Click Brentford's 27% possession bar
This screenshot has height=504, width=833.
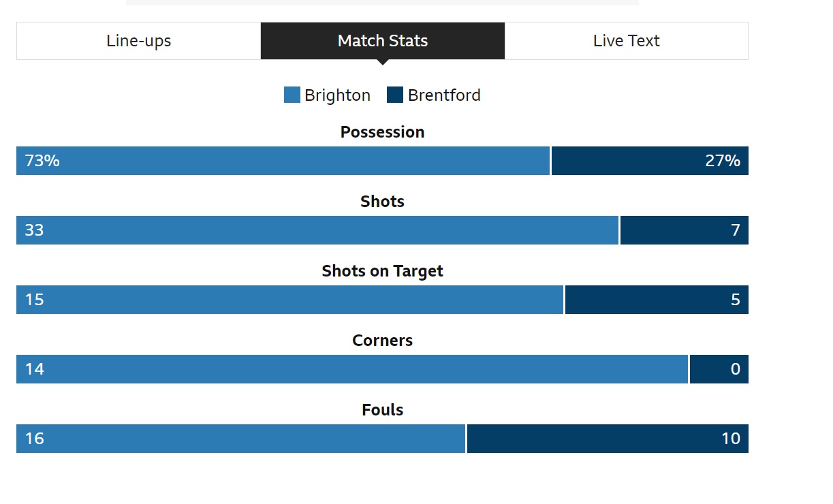(650, 161)
